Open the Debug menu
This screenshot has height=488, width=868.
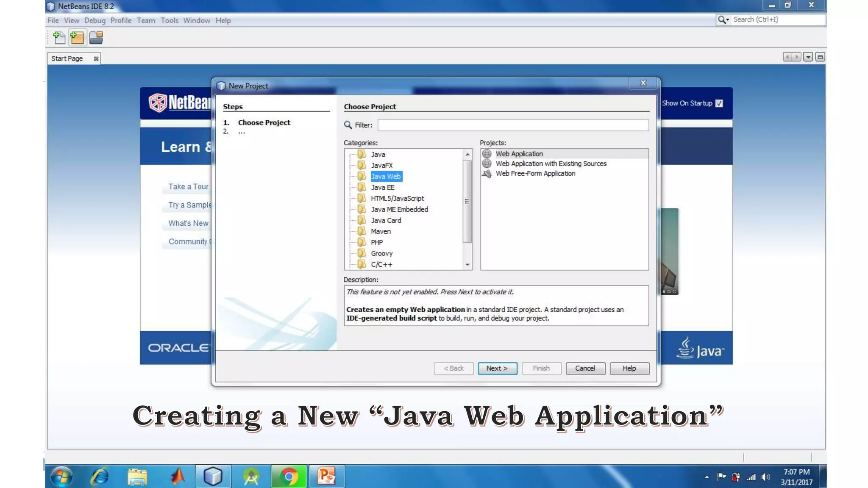95,20
